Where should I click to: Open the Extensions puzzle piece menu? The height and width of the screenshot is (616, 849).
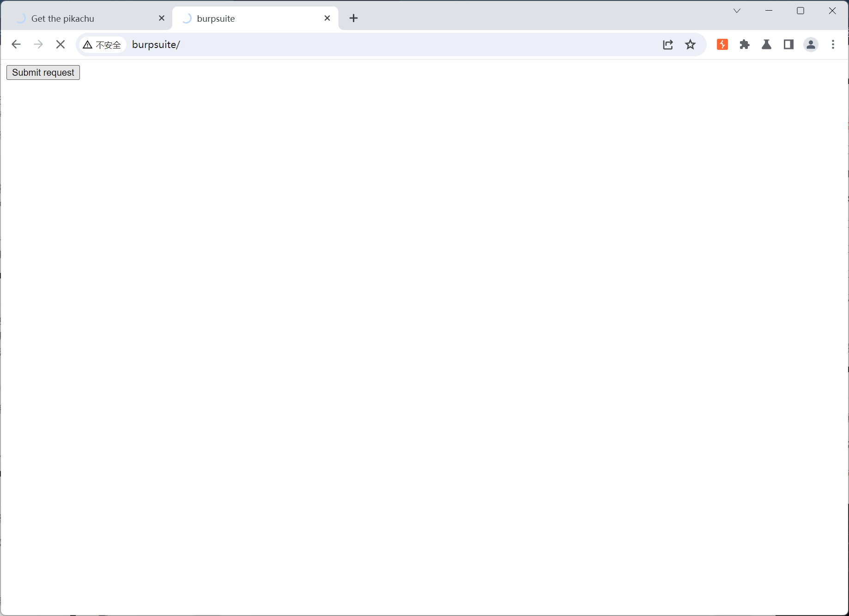745,44
